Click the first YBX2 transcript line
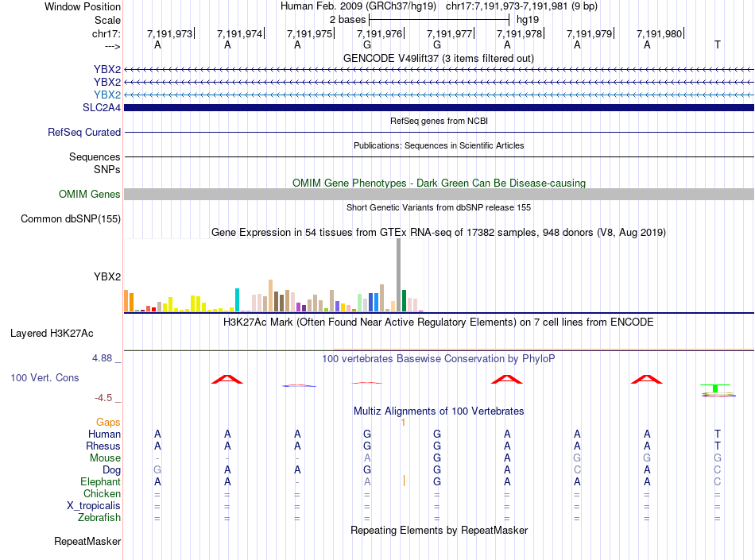 pos(439,69)
